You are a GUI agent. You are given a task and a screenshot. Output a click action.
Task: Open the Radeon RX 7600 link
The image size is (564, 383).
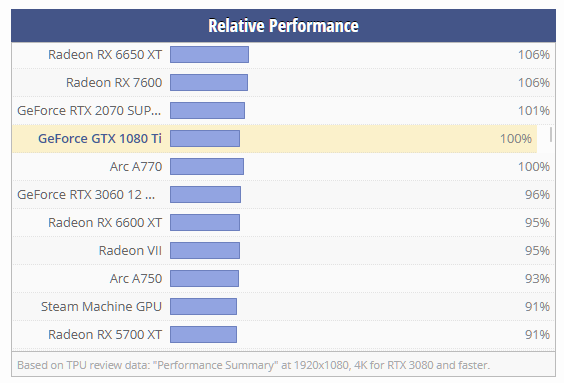tap(114, 83)
